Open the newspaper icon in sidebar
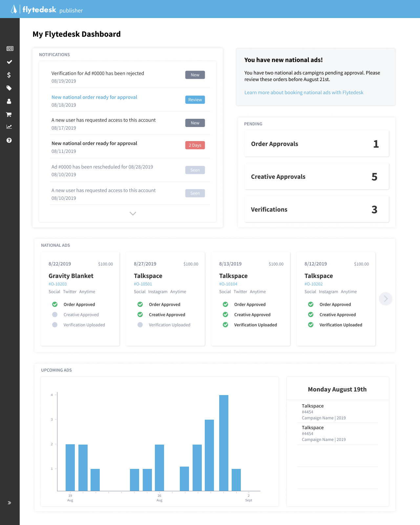This screenshot has height=525, width=420. click(10, 49)
